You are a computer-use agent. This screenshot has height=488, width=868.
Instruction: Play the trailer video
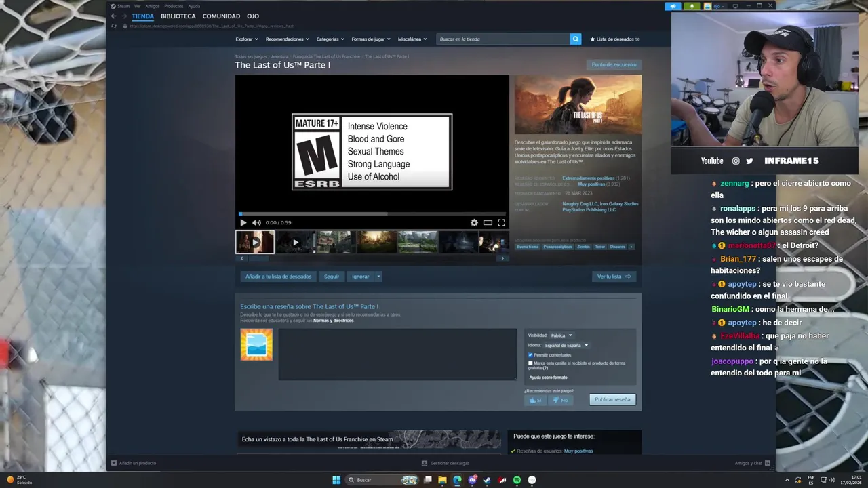point(243,222)
